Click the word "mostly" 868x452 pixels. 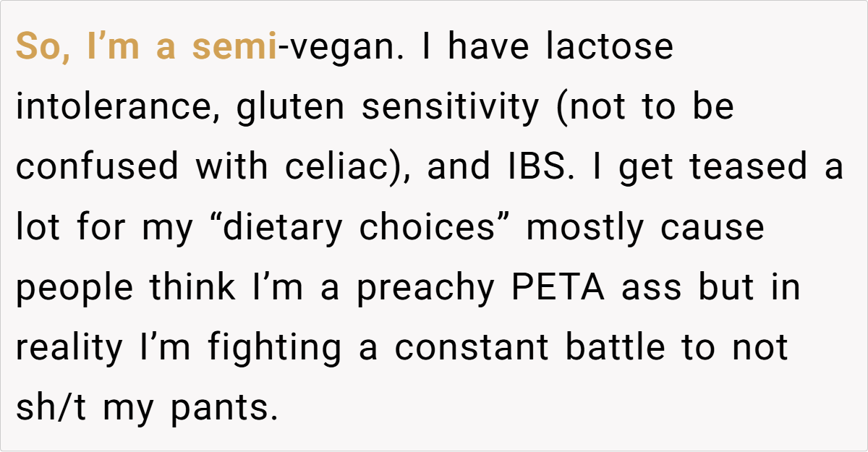pos(584,227)
